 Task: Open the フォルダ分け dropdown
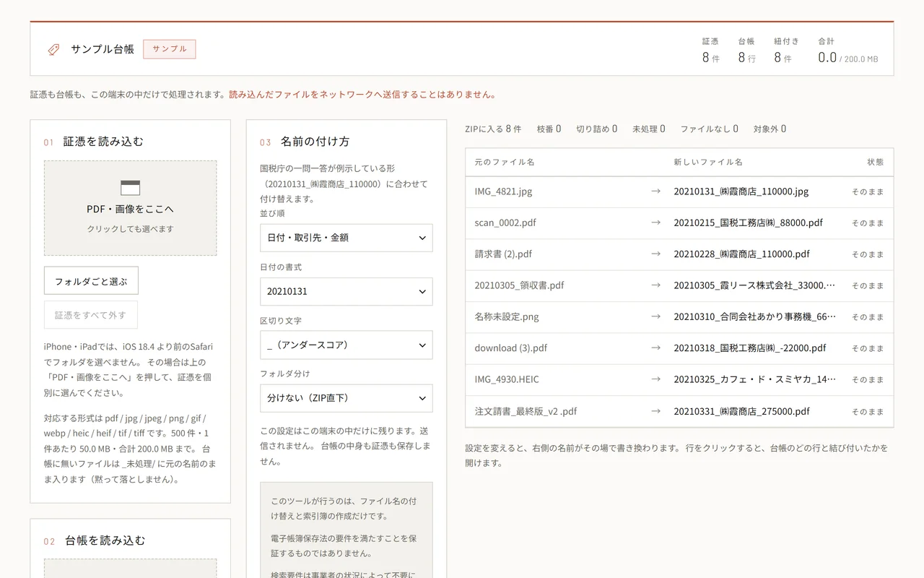pos(346,398)
